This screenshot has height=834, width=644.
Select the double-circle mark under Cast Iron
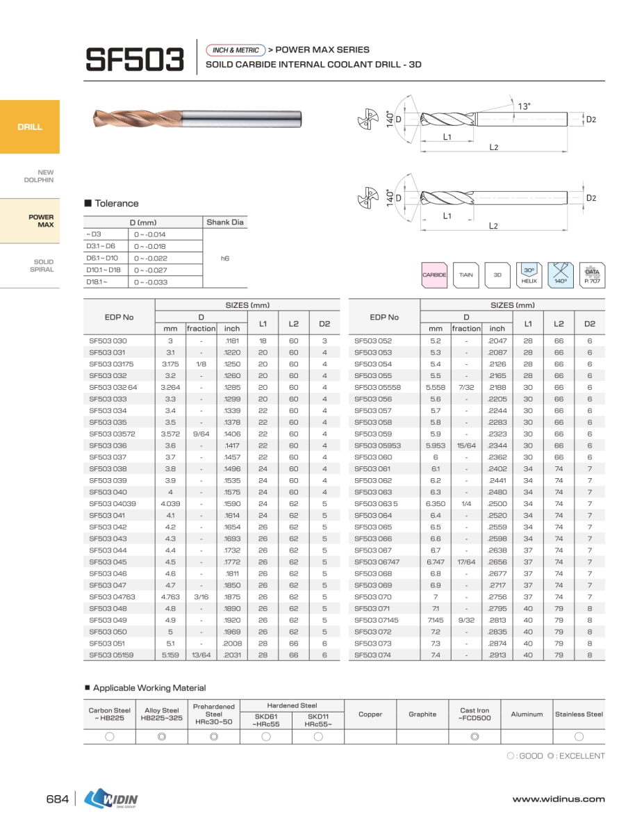click(x=474, y=737)
